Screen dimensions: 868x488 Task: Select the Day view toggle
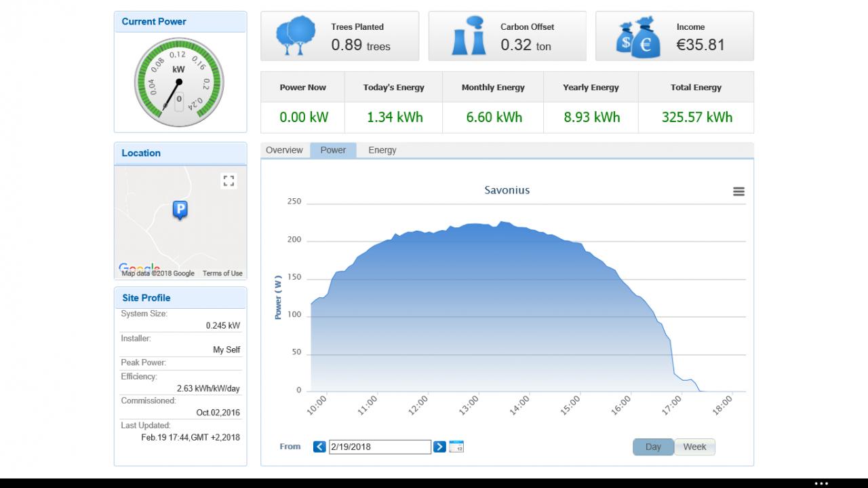coord(653,447)
